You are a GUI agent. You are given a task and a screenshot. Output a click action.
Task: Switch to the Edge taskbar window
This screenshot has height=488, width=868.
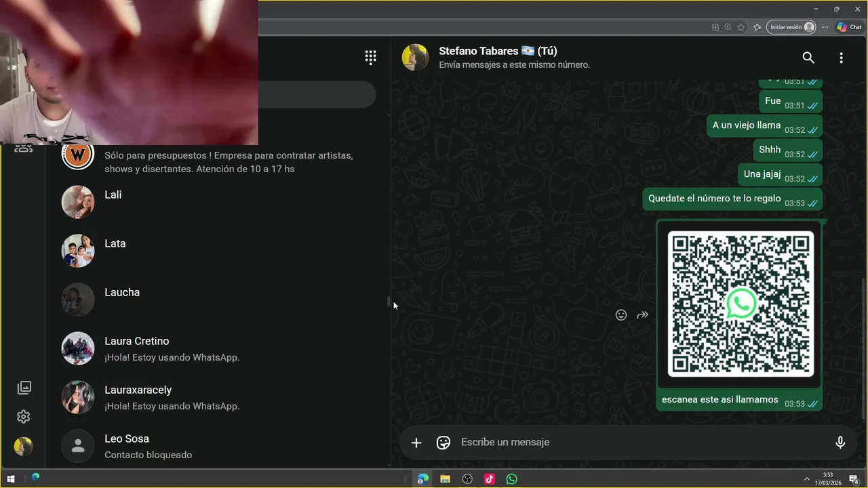(422, 479)
